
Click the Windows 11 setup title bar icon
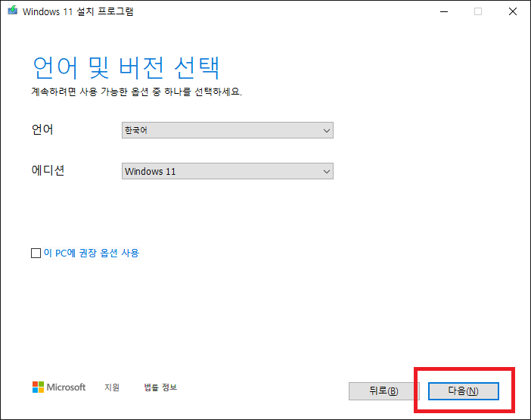(13, 11)
